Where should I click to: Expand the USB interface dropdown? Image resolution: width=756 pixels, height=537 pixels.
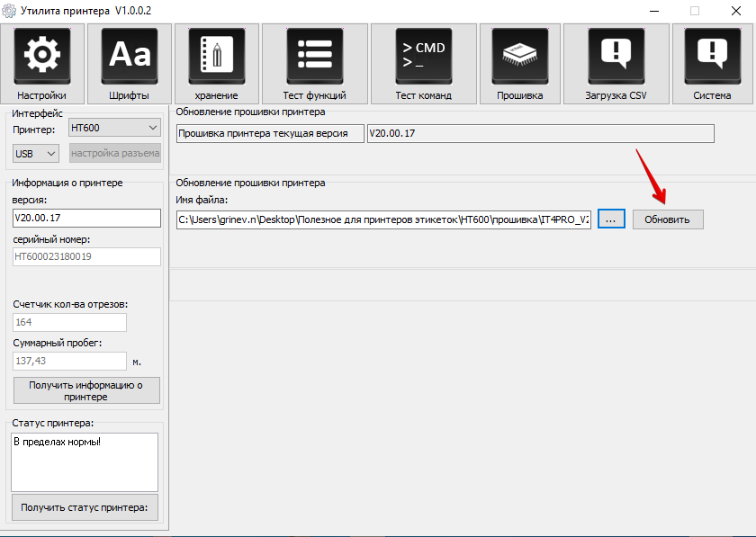[36, 154]
